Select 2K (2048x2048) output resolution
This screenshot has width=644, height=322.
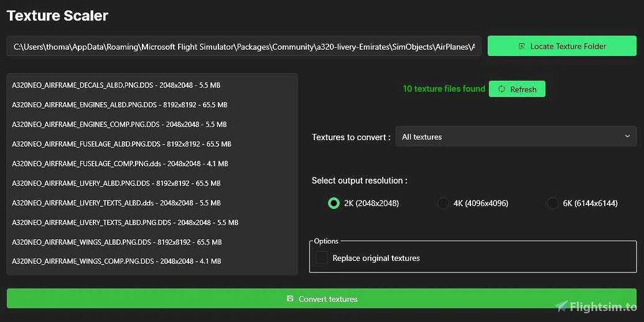click(x=334, y=203)
